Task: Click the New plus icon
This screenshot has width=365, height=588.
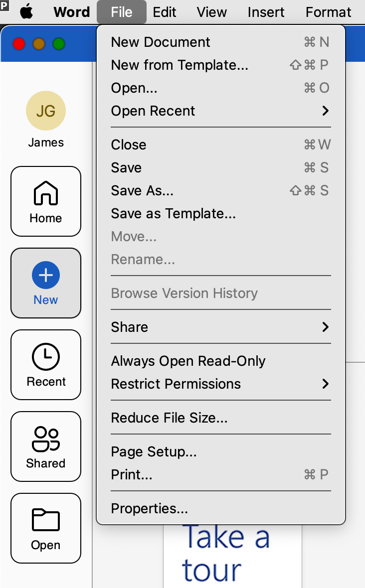Action: [46, 275]
